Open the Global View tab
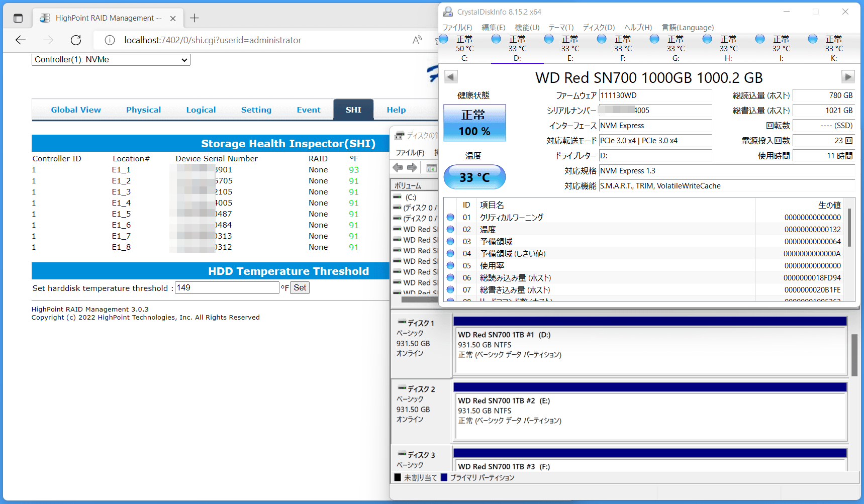 (76, 110)
